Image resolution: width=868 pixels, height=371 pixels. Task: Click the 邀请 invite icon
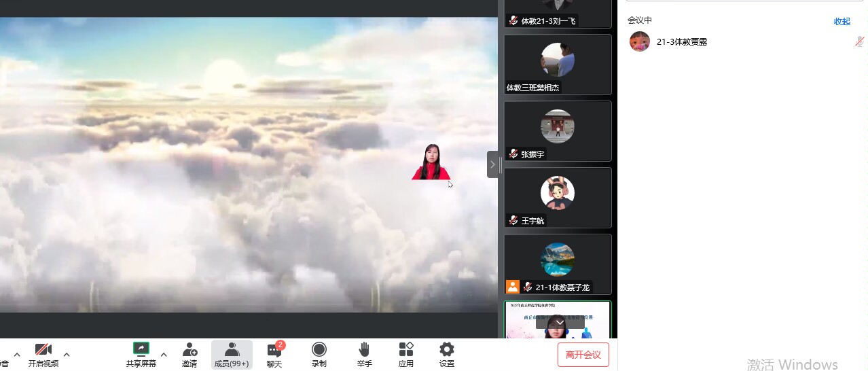[x=189, y=355]
